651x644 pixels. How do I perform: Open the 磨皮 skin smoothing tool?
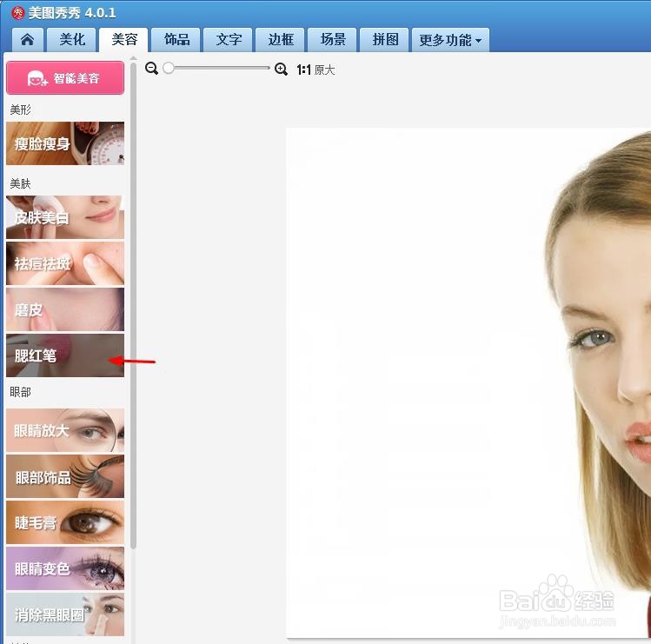pos(65,309)
